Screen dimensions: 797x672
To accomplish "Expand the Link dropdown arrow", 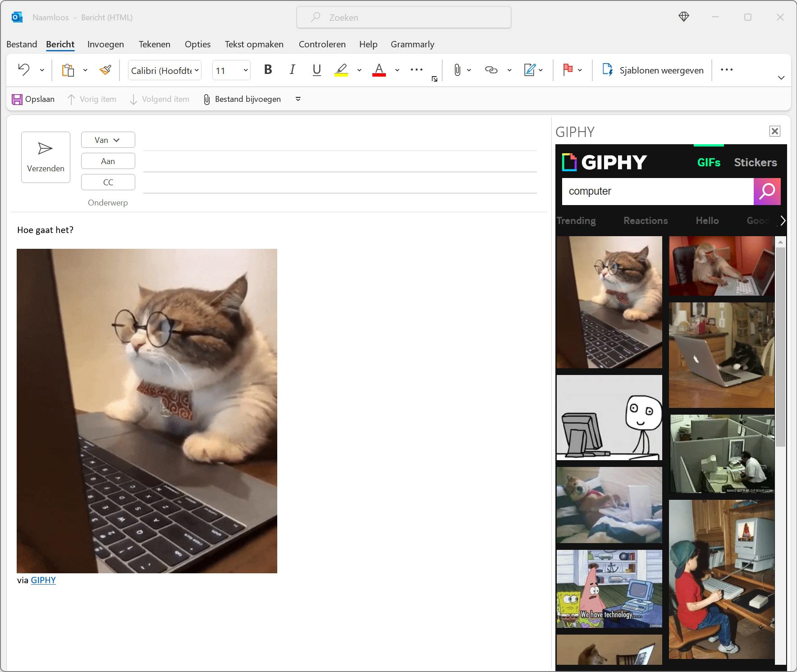I will tap(509, 70).
